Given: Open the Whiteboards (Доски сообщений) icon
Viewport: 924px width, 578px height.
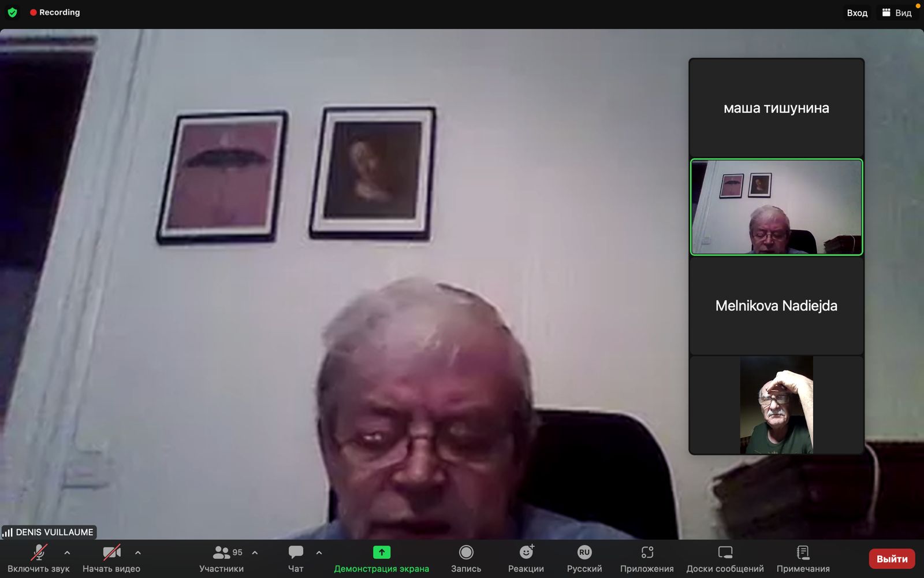Looking at the screenshot, I should tap(725, 553).
